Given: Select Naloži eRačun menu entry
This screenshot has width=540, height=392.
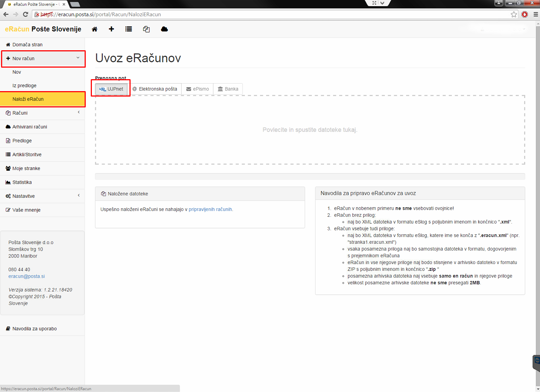Looking at the screenshot, I should click(x=42, y=99).
